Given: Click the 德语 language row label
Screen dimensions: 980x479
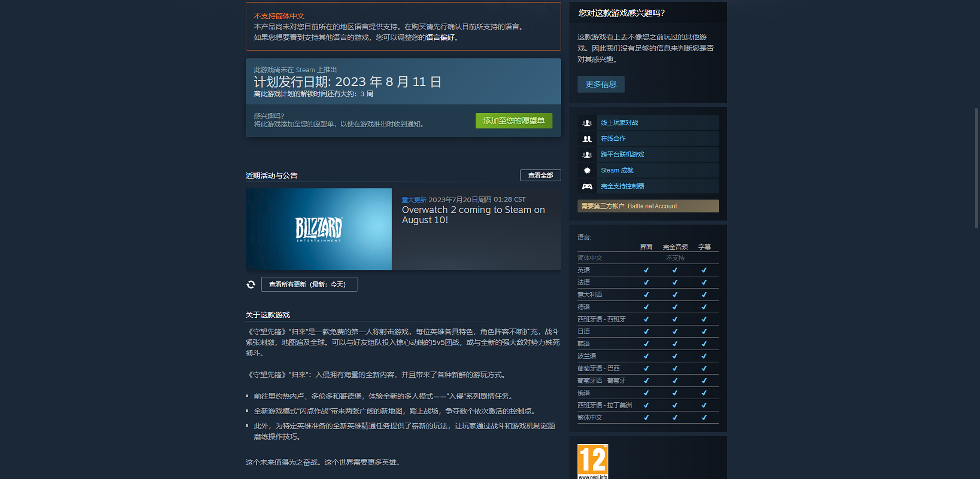Looking at the screenshot, I should click(583, 307).
